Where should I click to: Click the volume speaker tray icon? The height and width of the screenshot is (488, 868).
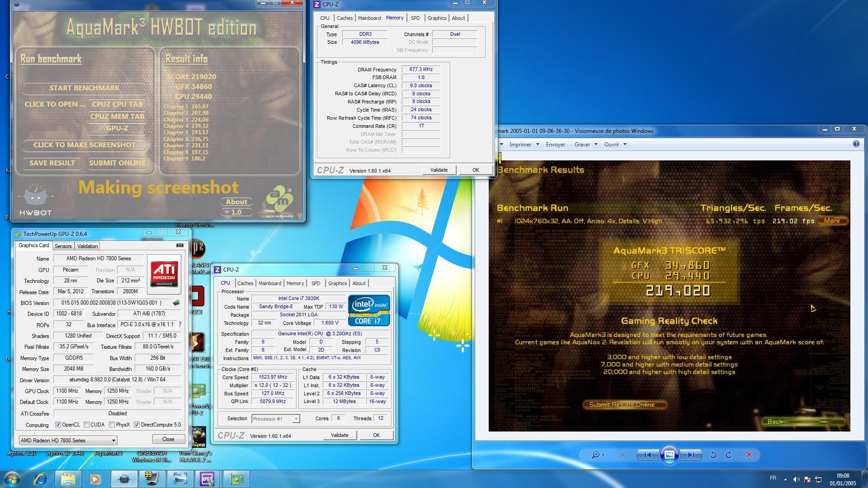[x=796, y=479]
